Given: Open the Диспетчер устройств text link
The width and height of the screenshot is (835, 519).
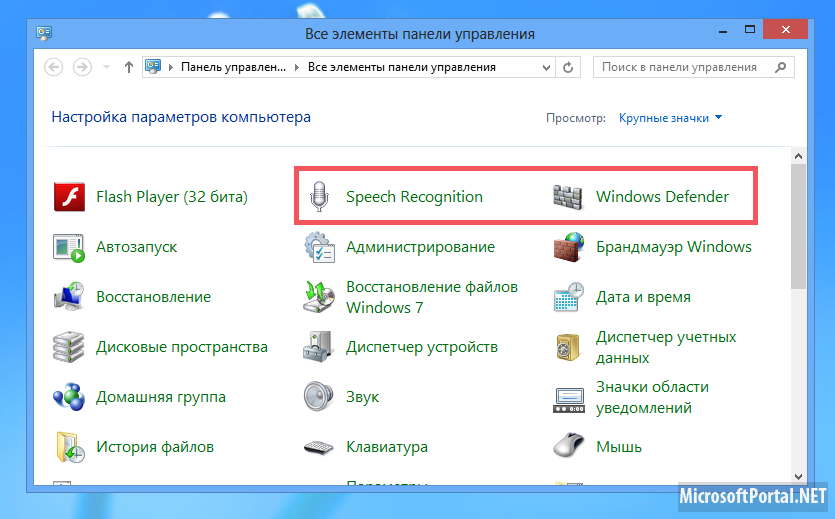Looking at the screenshot, I should click(x=422, y=347).
